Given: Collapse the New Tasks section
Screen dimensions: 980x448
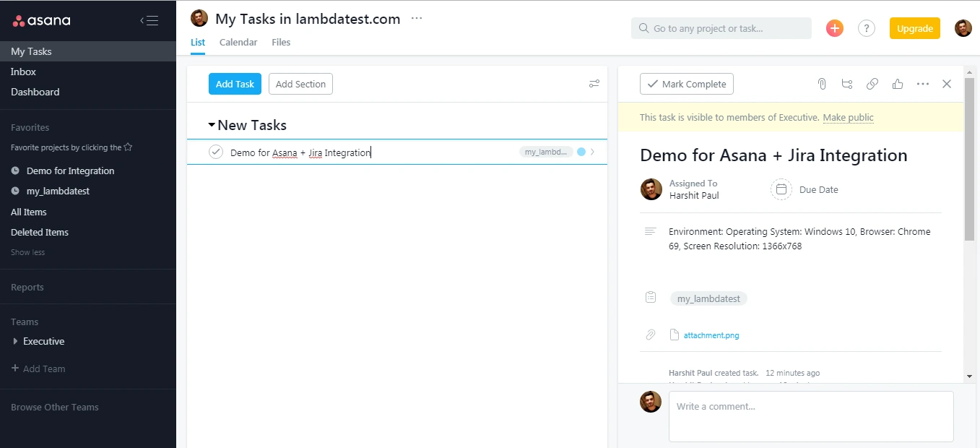Looking at the screenshot, I should click(x=210, y=124).
